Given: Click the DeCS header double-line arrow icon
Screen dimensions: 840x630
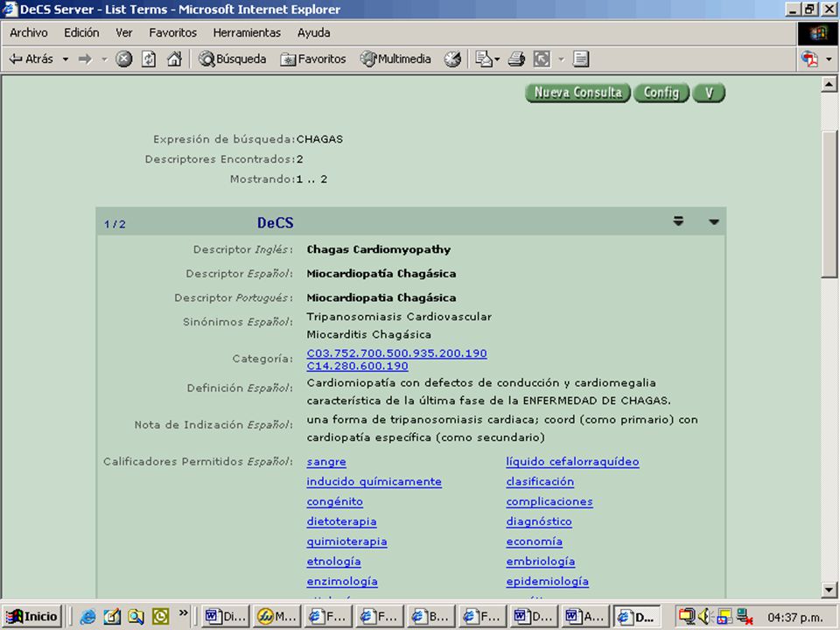Looking at the screenshot, I should (x=678, y=220).
